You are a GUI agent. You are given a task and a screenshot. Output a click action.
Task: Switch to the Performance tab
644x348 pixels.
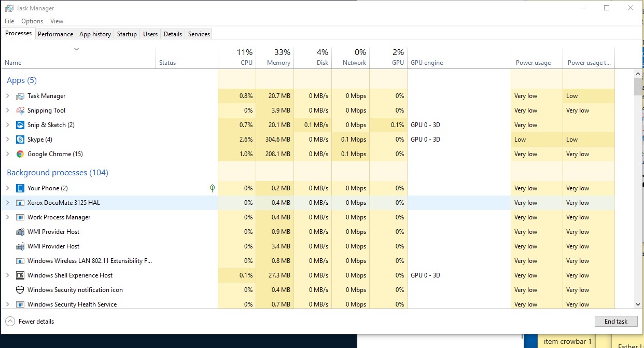pyautogui.click(x=55, y=34)
